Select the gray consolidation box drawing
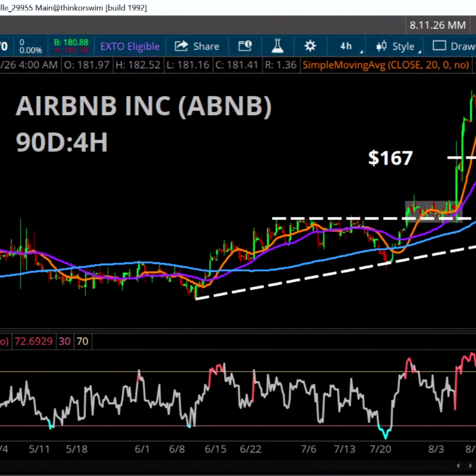476x476 pixels. pos(434,212)
